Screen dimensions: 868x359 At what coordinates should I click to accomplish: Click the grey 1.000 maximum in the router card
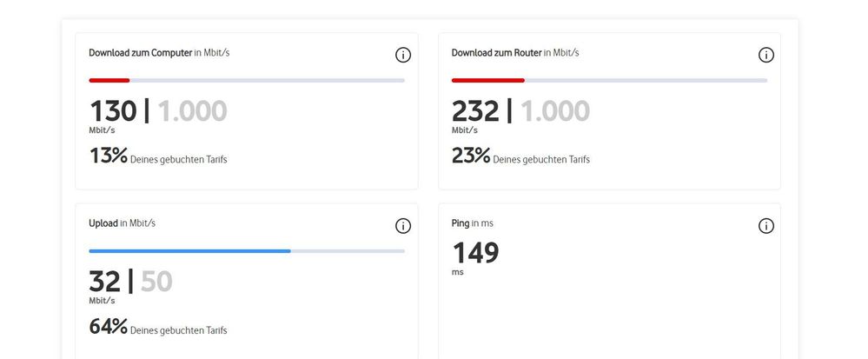(554, 111)
